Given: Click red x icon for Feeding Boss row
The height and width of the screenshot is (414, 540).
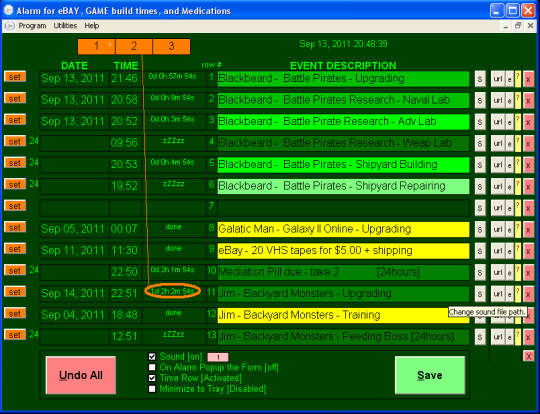Looking at the screenshot, I should (528, 337).
